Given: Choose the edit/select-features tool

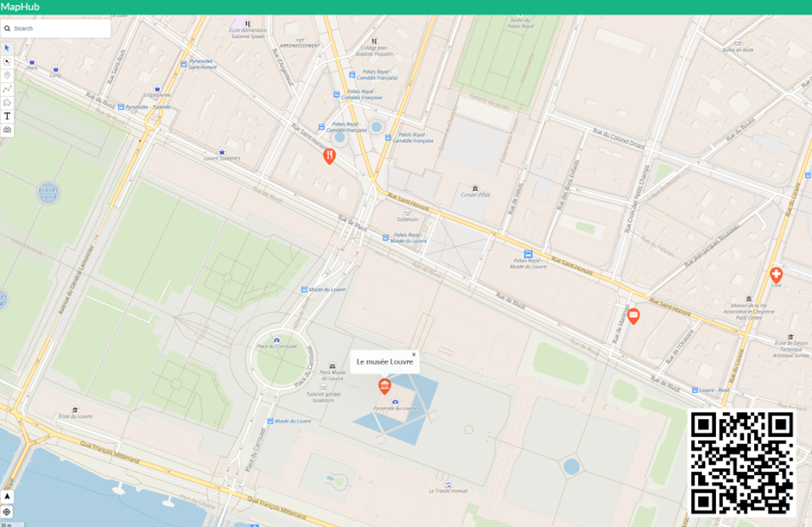Looking at the screenshot, I should 7,62.
